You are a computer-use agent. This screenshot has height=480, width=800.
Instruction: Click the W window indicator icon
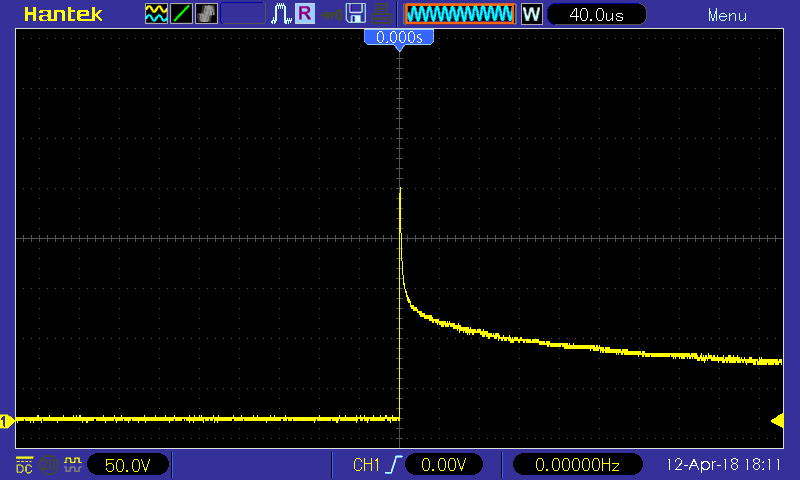(531, 14)
